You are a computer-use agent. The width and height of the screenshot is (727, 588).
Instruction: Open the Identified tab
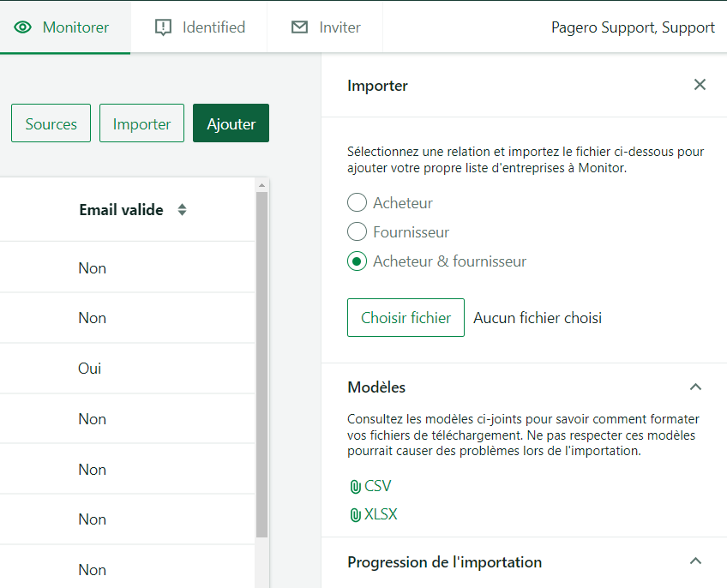click(200, 27)
